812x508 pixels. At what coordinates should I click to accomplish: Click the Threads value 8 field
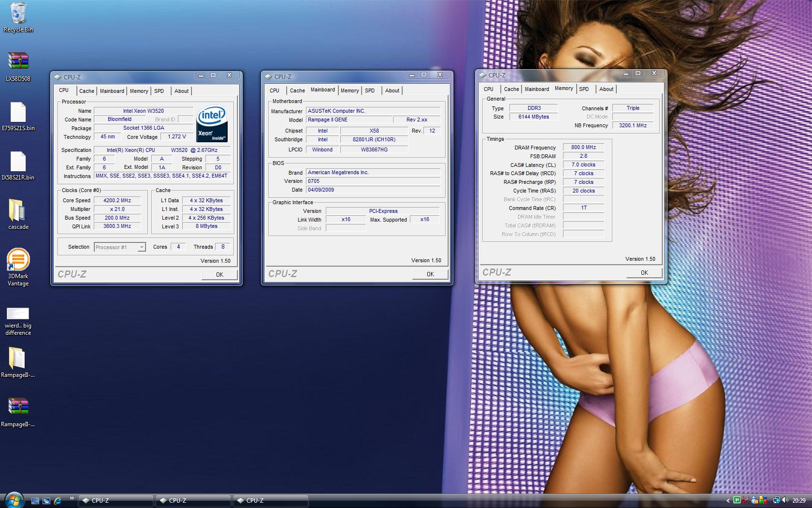[223, 247]
